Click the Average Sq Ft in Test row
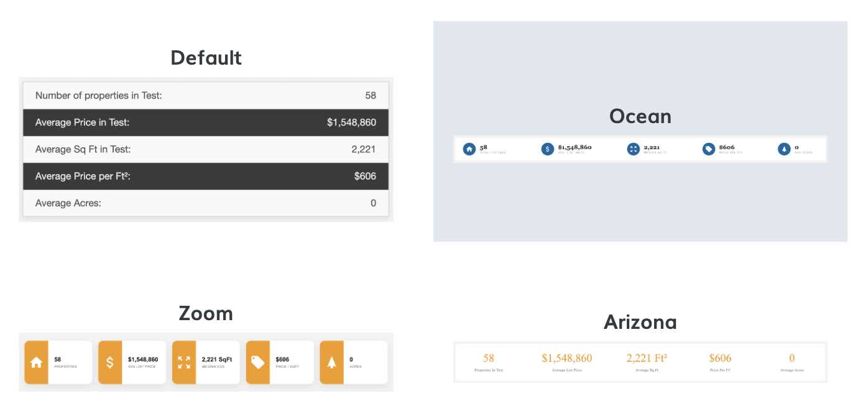Screen dimensions: 868x419 pos(206,149)
